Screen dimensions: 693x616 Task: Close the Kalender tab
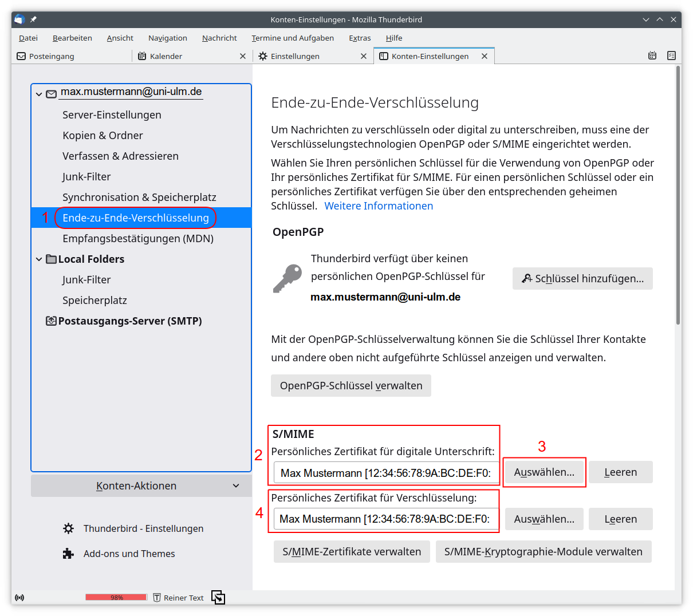pyautogui.click(x=243, y=56)
